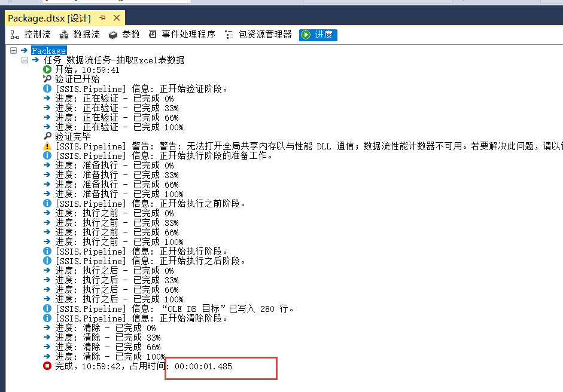Select the Package.dtsx [设计] document tab
Screen dimensions: 563x392
pyautogui.click(x=49, y=19)
